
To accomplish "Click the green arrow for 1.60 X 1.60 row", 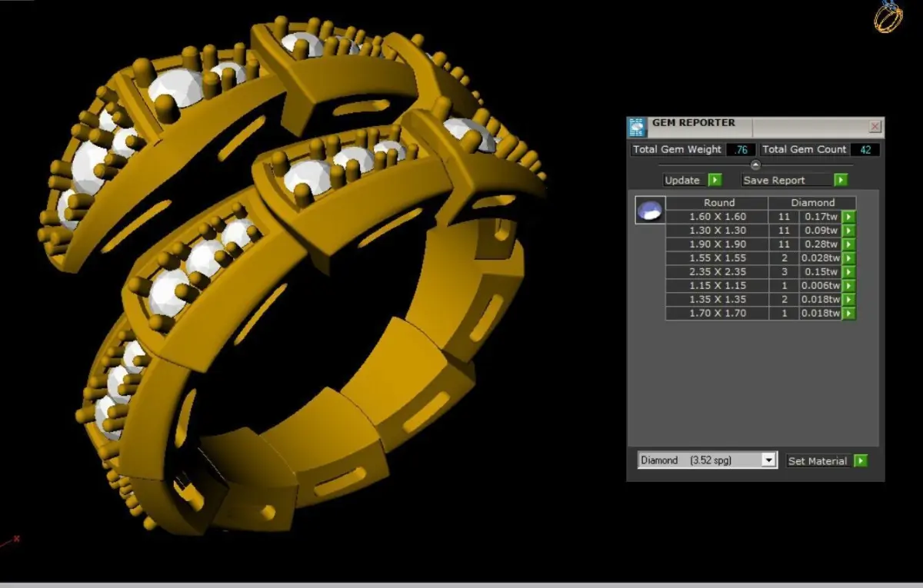I will [848, 217].
